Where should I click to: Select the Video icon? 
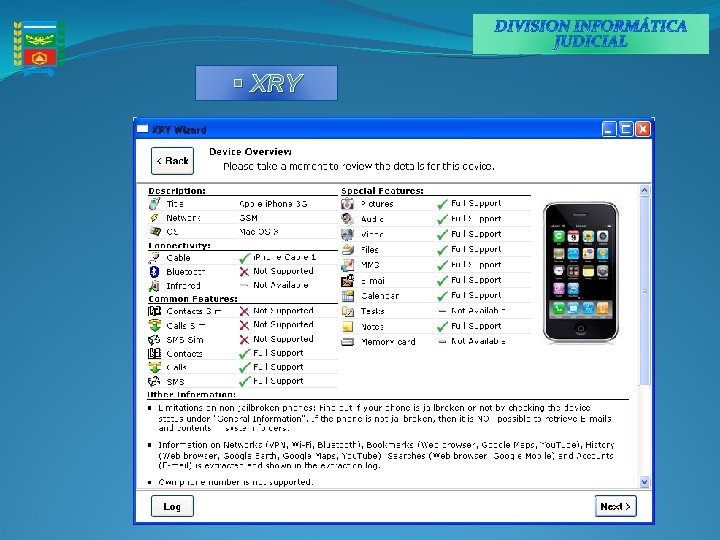point(348,234)
